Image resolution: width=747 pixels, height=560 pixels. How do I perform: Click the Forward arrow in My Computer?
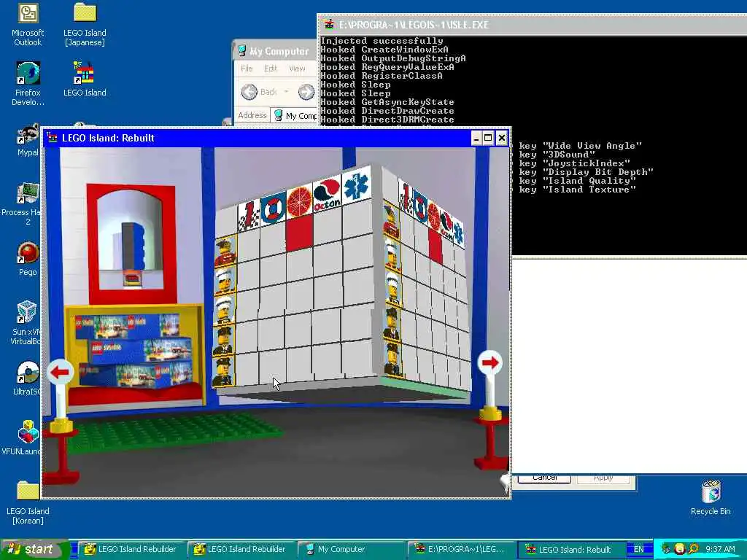[x=306, y=91]
